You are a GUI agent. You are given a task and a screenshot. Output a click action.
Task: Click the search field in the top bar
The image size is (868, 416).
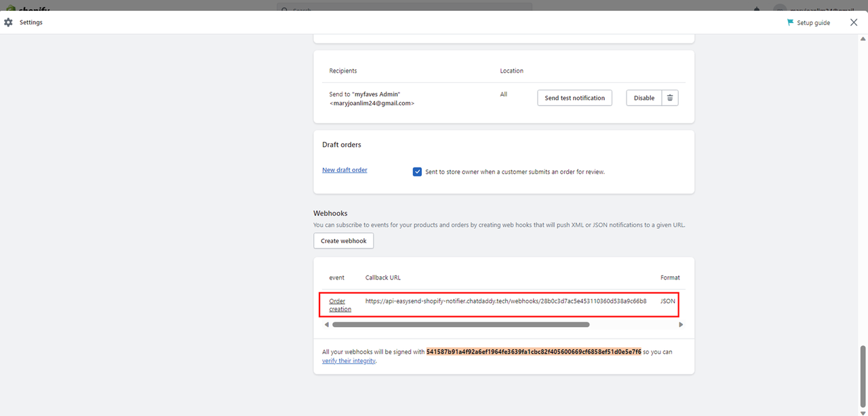(x=405, y=8)
